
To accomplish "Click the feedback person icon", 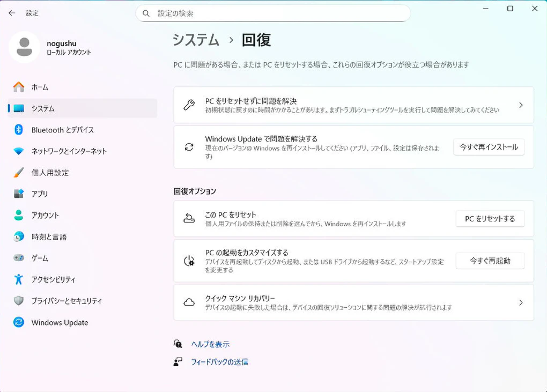I will (178, 361).
